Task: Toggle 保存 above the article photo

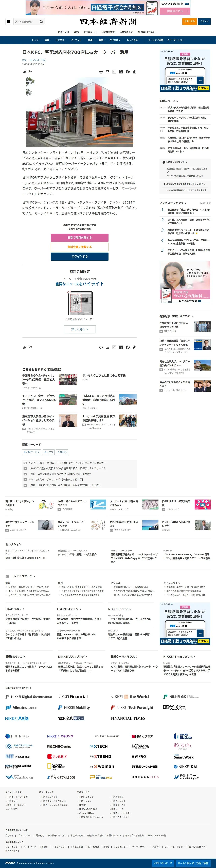Action: tap(28, 71)
